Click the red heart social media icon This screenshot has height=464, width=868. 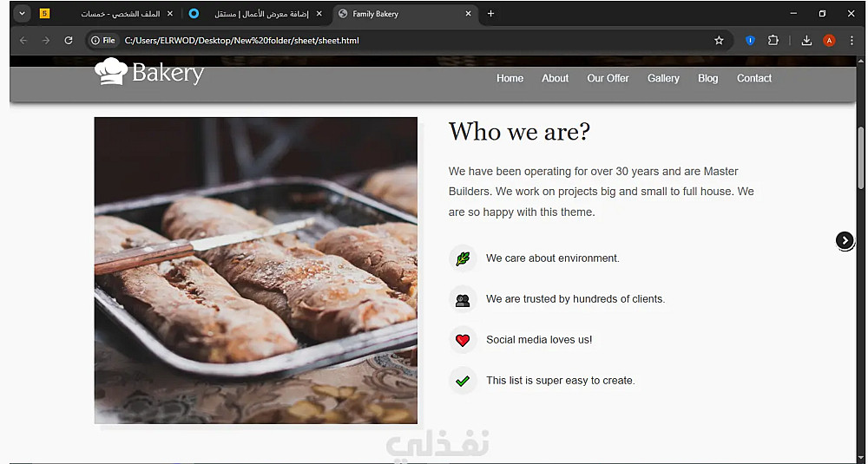point(463,340)
